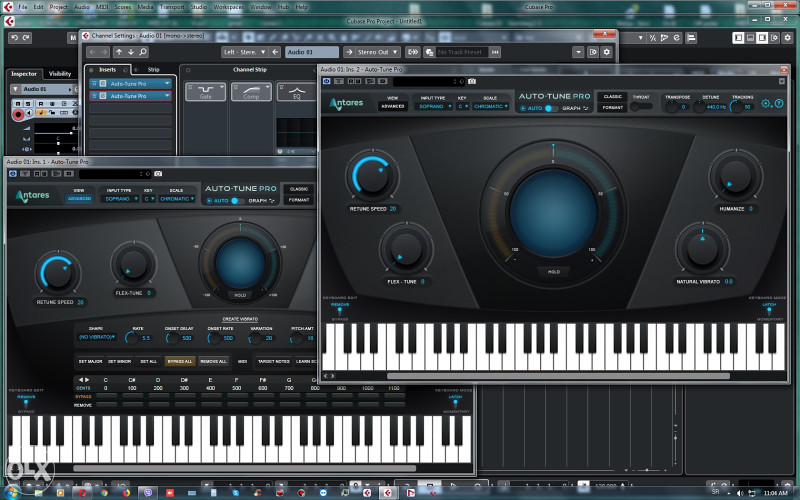The image size is (800, 500).
Task: Toggle plugin power bypass in Ins. 2 window
Action: [x=327, y=81]
